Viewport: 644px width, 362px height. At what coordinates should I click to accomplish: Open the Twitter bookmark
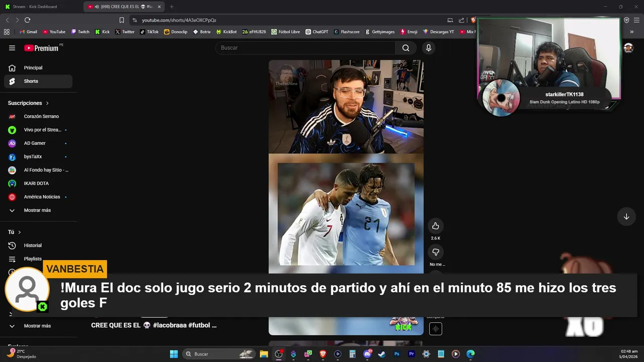click(125, 32)
